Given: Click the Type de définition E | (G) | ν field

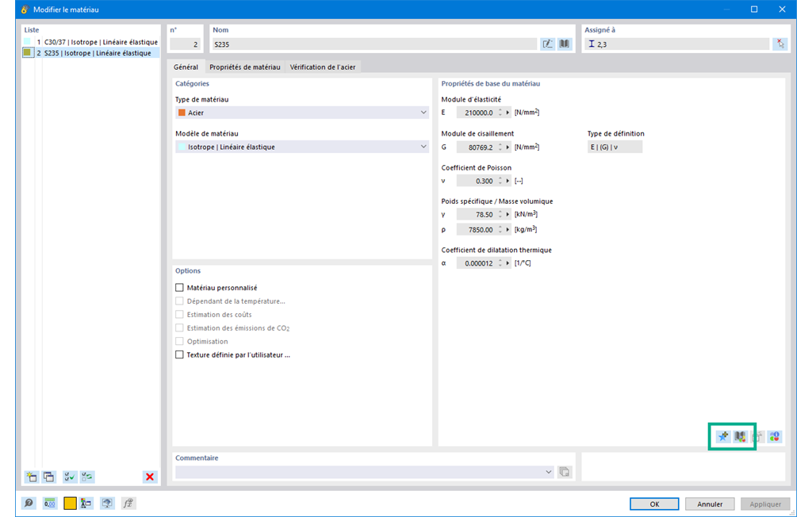Looking at the screenshot, I should [x=615, y=147].
